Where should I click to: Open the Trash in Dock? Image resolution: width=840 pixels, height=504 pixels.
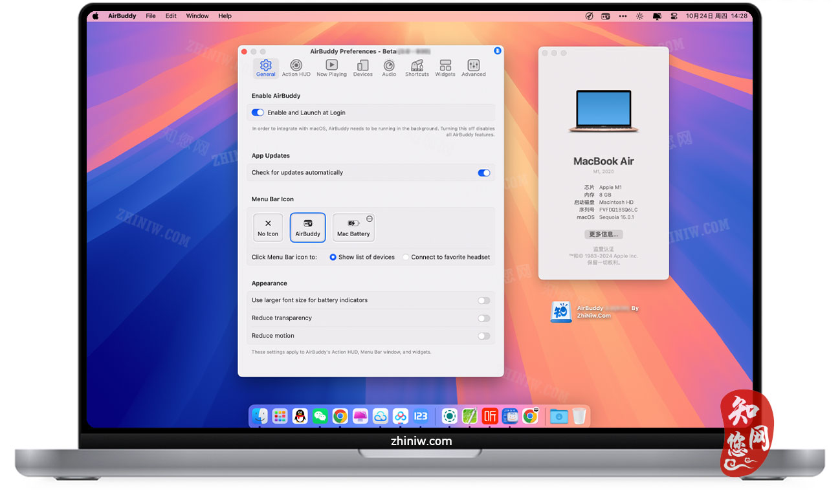(x=579, y=416)
